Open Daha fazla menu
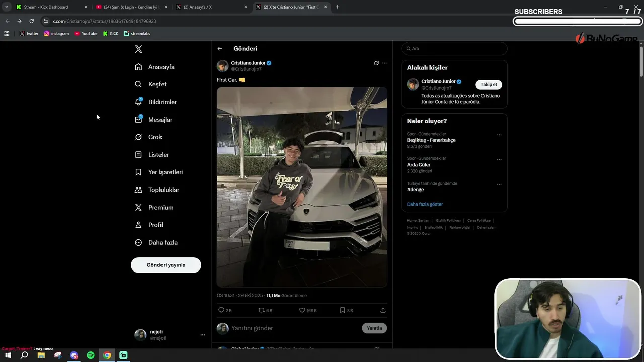Viewport: 644px width, 362px height. click(x=156, y=242)
